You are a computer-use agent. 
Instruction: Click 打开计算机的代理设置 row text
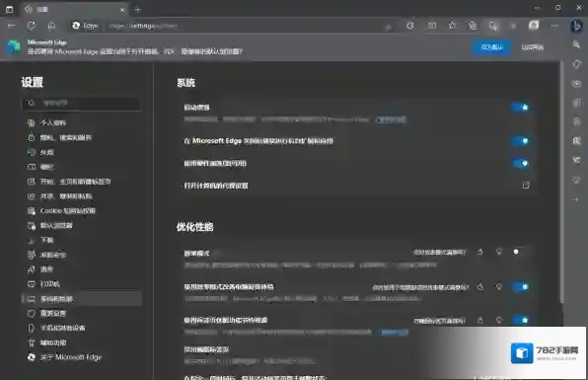[216, 186]
